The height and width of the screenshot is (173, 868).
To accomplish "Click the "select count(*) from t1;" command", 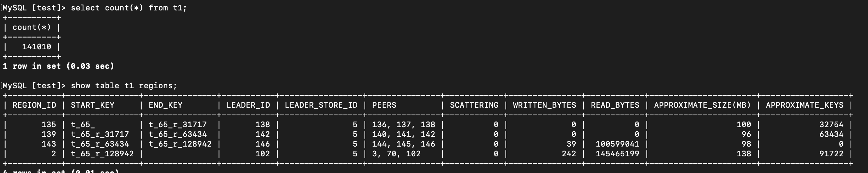I will tap(128, 8).
